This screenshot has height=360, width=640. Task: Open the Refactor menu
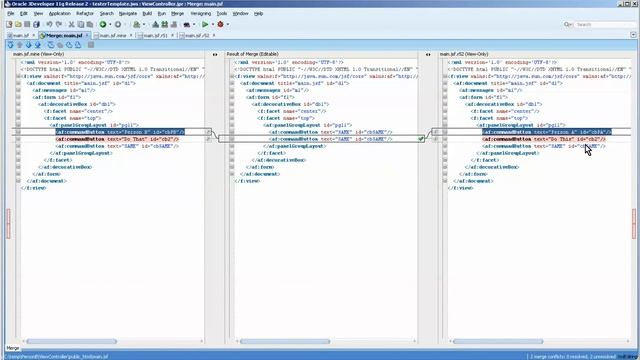pos(85,13)
